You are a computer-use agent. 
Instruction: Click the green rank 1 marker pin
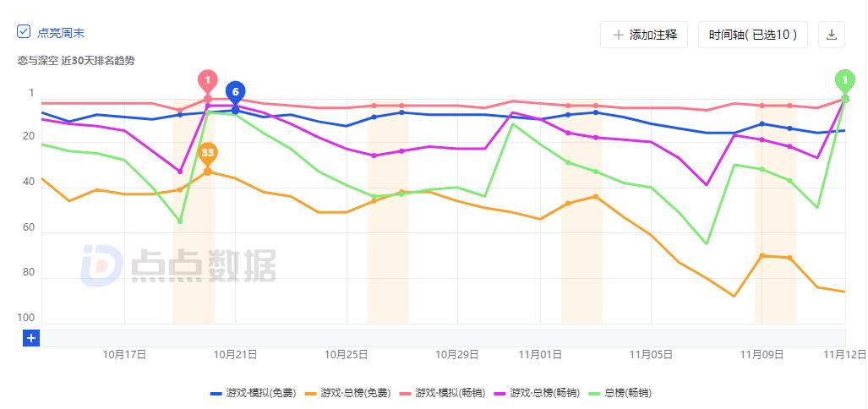pyautogui.click(x=844, y=80)
